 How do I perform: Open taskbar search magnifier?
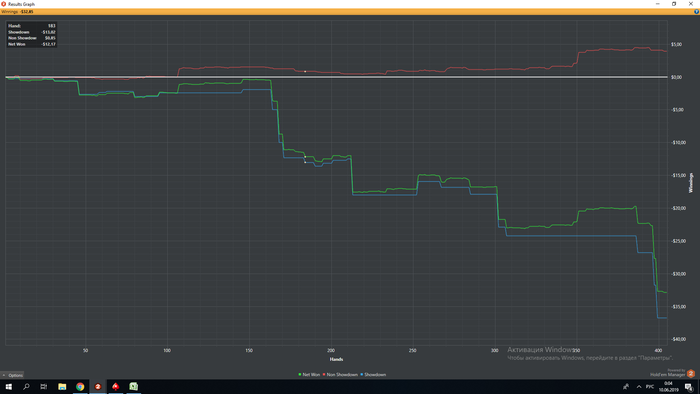tap(26, 387)
